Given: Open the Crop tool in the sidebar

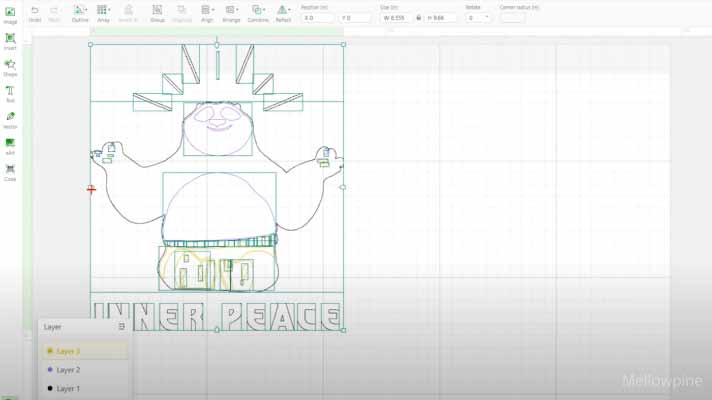Looking at the screenshot, I should click(10, 170).
